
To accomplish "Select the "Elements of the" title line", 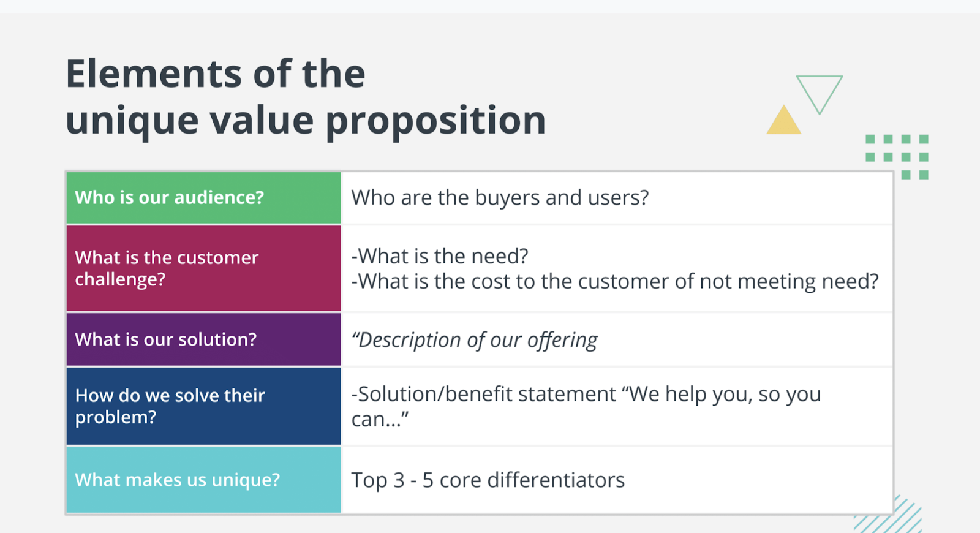I will [216, 74].
